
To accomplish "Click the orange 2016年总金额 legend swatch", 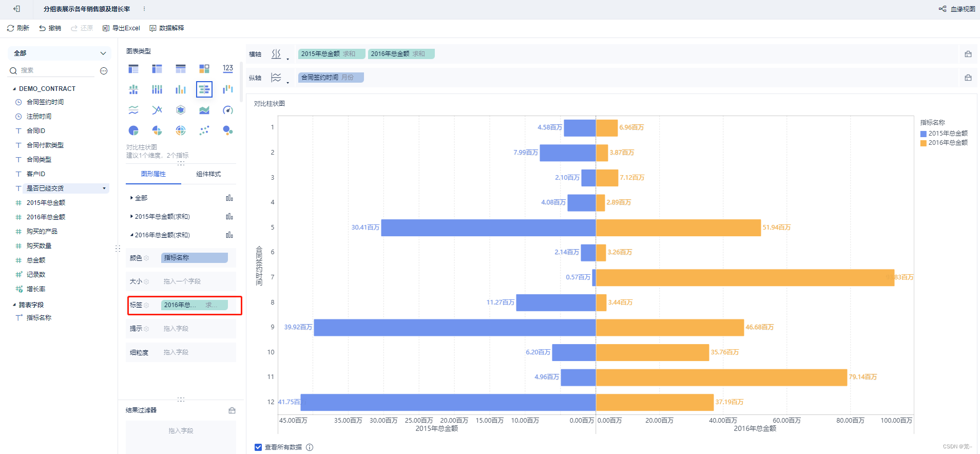I will (924, 143).
